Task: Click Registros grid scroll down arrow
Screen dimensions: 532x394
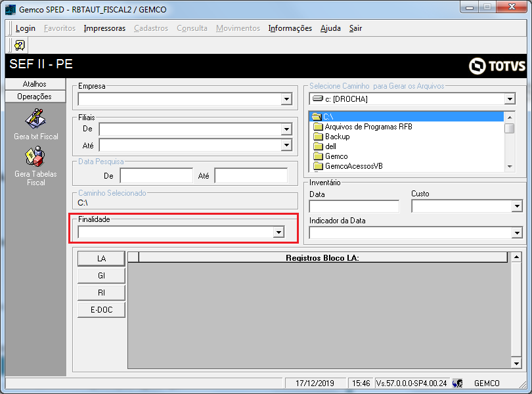Action: [x=516, y=363]
